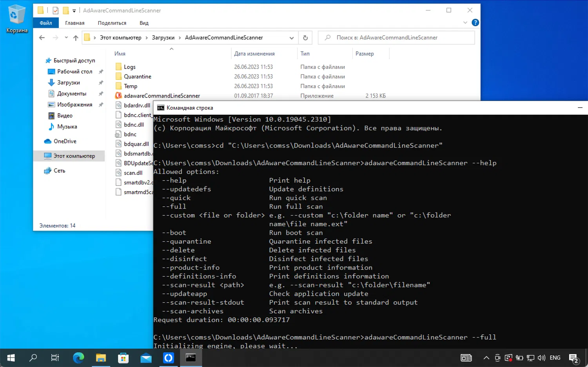Click the Meet Now camera tray icon
Screen dimensions: 588x367
tap(497, 358)
